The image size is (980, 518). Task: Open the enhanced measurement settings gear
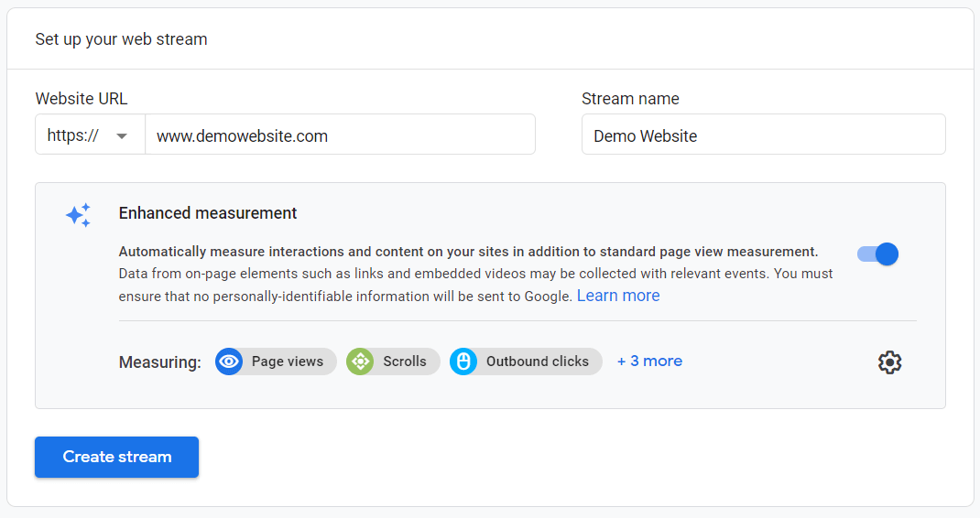tap(889, 362)
